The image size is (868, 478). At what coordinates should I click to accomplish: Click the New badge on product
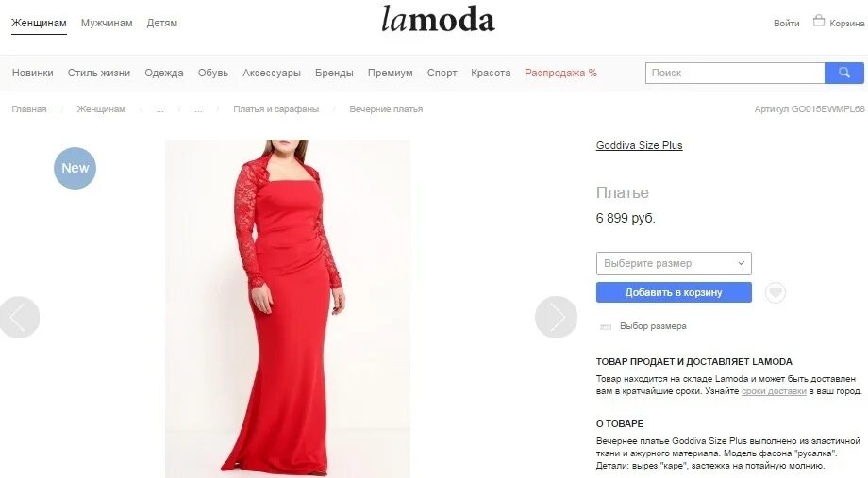coord(75,168)
